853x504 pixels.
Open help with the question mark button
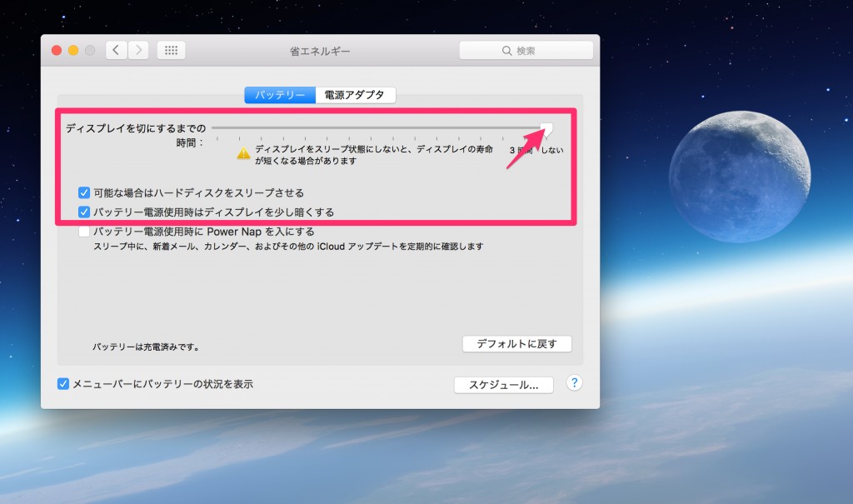[x=574, y=383]
